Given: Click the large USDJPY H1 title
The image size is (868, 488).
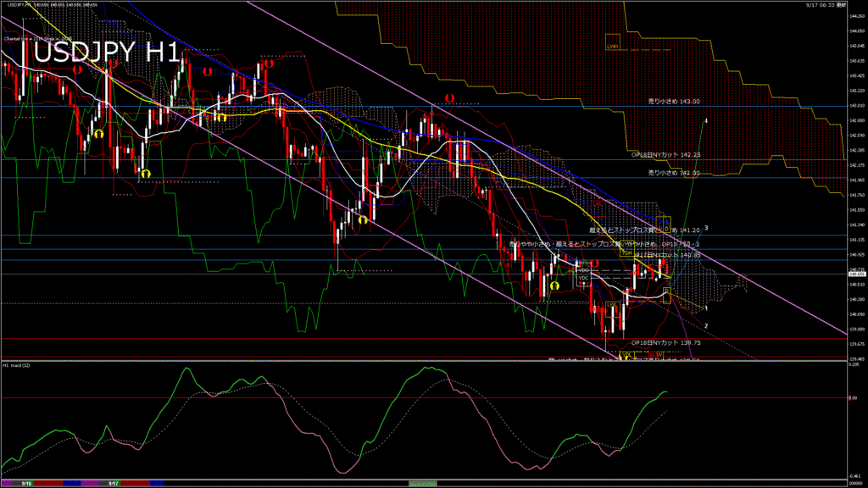Looking at the screenshot, I should (x=99, y=53).
